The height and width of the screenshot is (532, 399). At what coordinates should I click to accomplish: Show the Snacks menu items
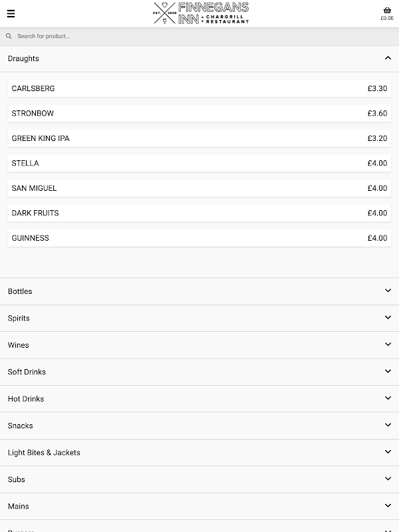coord(199,426)
